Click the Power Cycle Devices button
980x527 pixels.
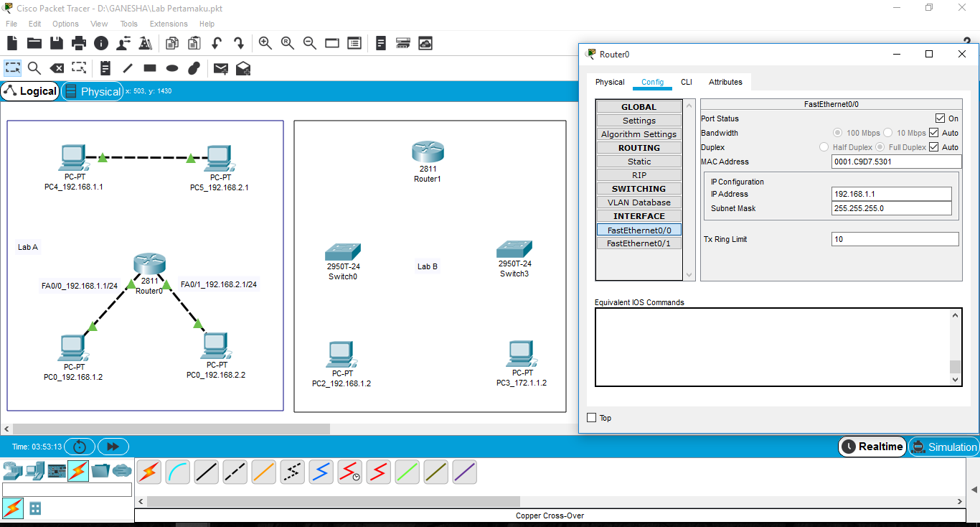pyautogui.click(x=80, y=447)
